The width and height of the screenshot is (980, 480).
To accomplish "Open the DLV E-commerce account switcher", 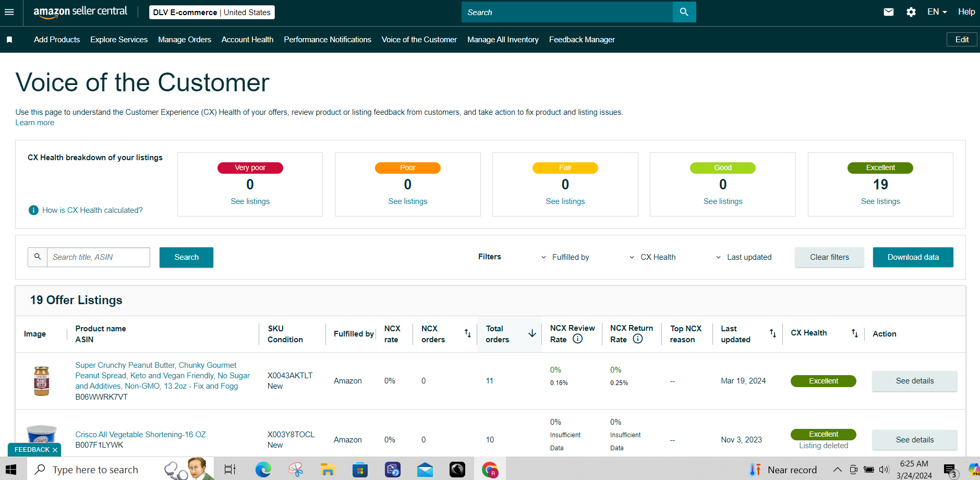I will (x=212, y=12).
